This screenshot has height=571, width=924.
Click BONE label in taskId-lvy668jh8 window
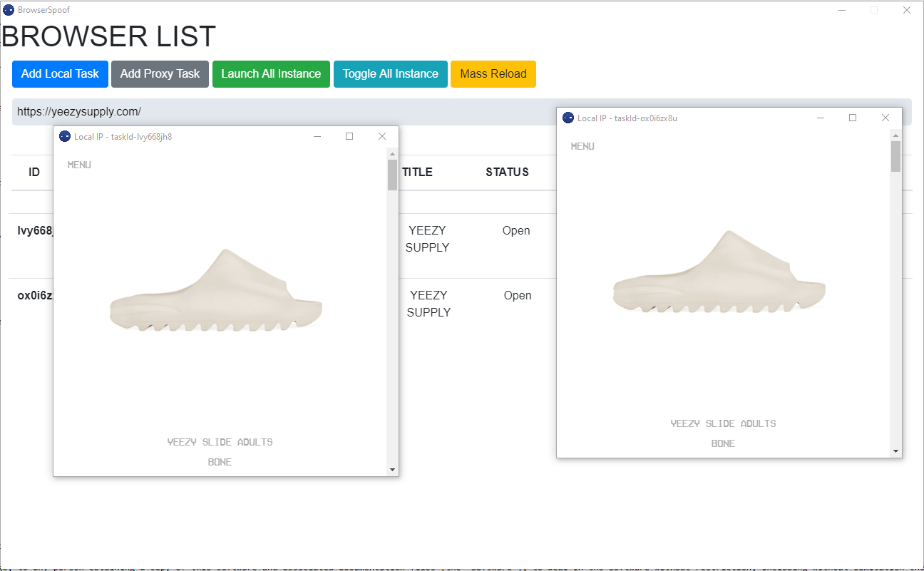pos(220,462)
